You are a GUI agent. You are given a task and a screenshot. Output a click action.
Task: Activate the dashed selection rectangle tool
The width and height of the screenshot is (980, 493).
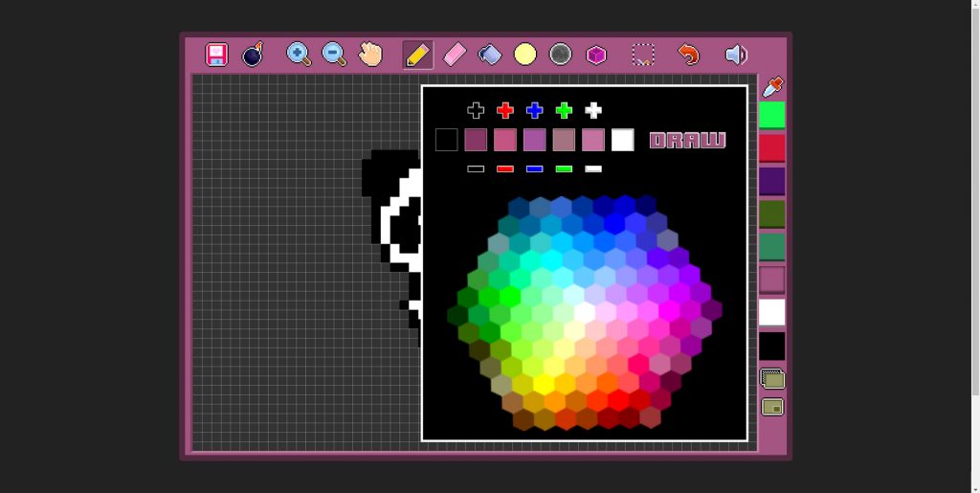point(643,55)
